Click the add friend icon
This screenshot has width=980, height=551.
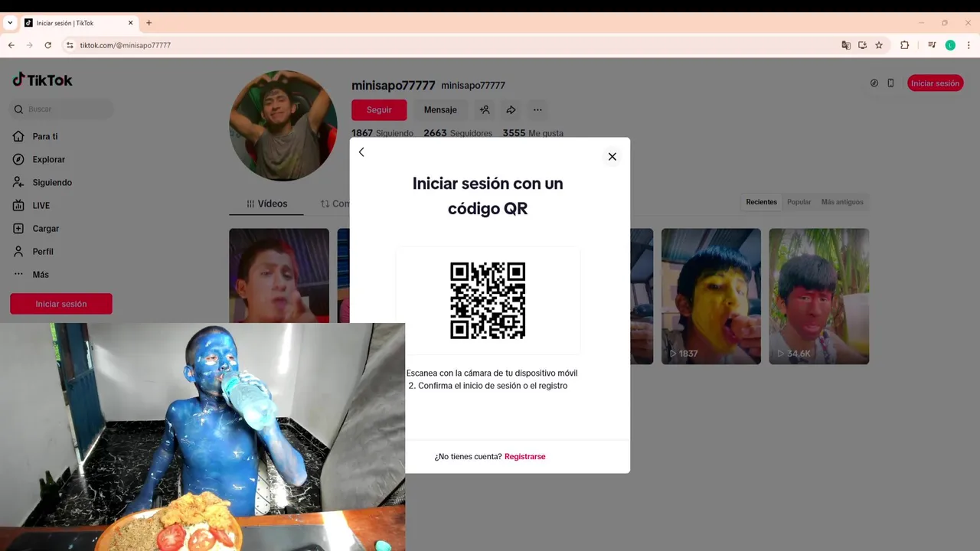click(485, 110)
